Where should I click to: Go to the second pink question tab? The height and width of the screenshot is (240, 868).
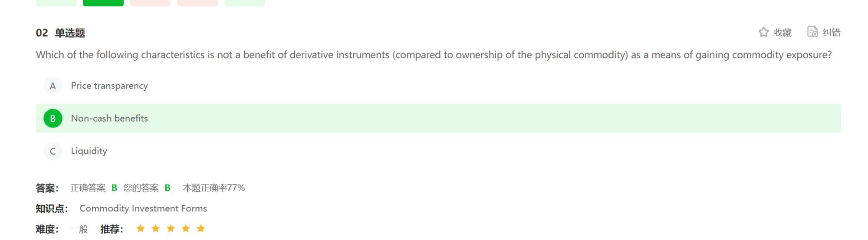[x=197, y=3]
